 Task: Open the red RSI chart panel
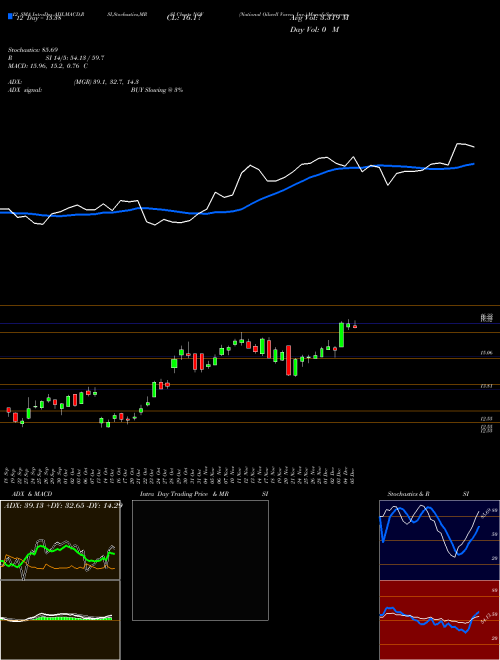click(x=440, y=620)
